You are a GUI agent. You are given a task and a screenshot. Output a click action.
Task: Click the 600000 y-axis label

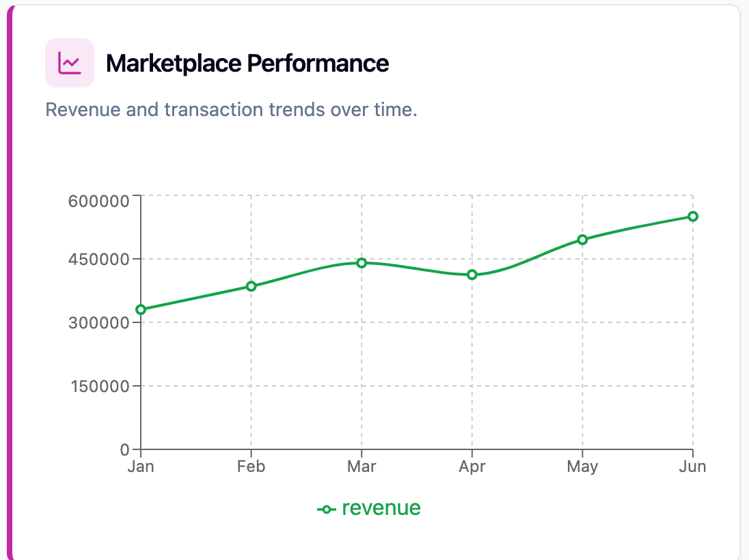[x=99, y=201]
